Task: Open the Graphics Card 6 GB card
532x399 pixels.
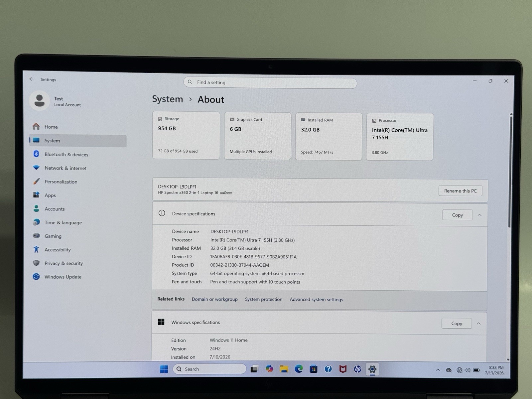Action: pyautogui.click(x=258, y=136)
